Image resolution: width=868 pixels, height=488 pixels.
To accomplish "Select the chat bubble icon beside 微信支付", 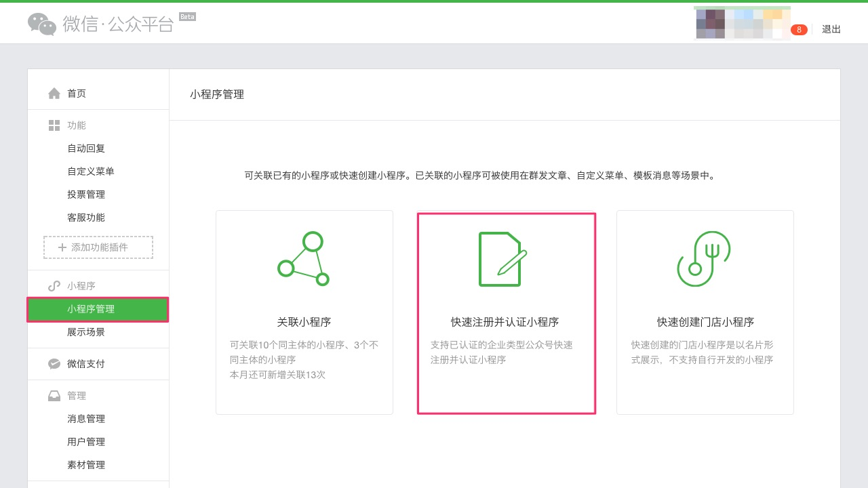I will [x=54, y=363].
